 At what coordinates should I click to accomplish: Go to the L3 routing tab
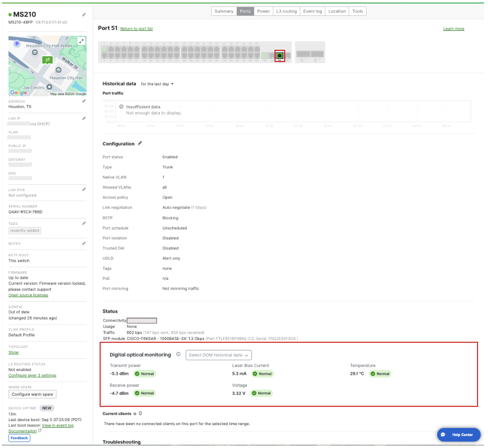click(x=286, y=11)
